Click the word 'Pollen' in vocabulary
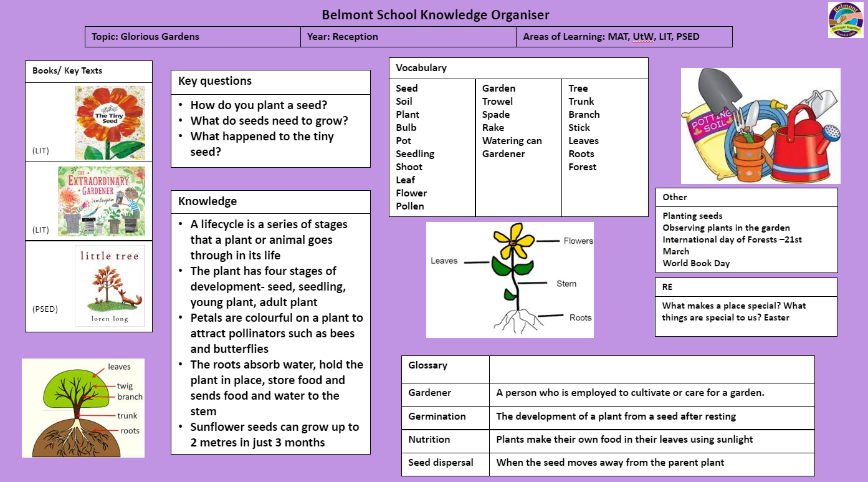 pyautogui.click(x=410, y=206)
